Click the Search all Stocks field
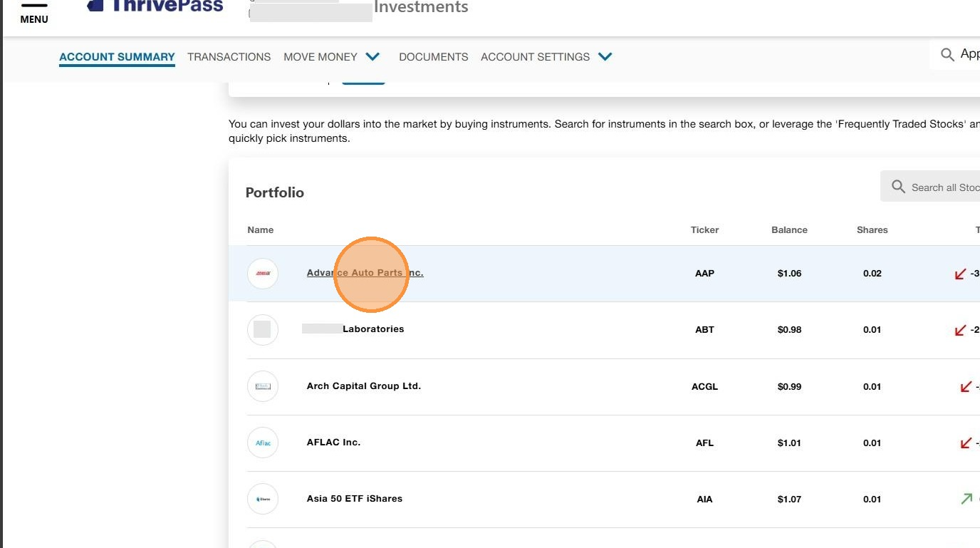980x548 pixels. tap(930, 187)
